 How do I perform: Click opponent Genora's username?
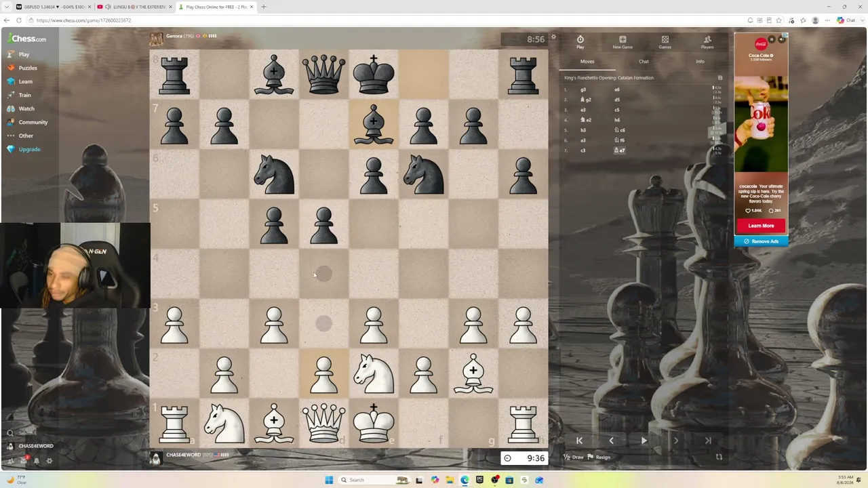[x=174, y=36]
